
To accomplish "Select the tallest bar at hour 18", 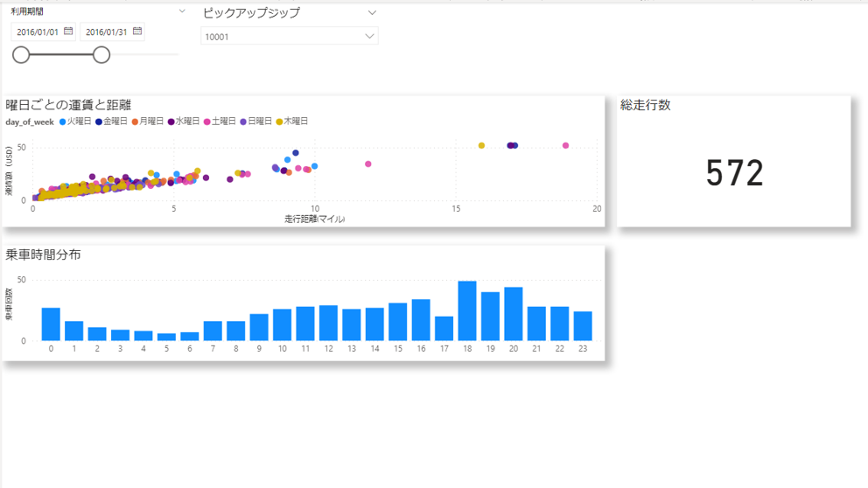I will coord(467,311).
